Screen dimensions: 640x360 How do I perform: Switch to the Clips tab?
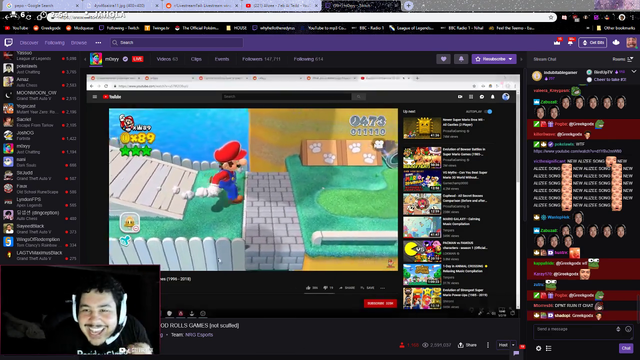point(196,59)
